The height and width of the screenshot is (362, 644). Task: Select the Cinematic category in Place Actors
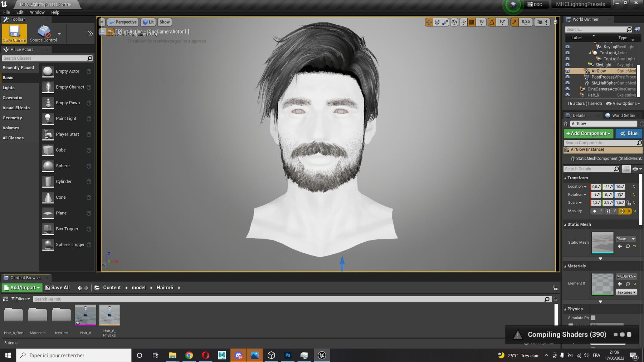pyautogui.click(x=12, y=98)
